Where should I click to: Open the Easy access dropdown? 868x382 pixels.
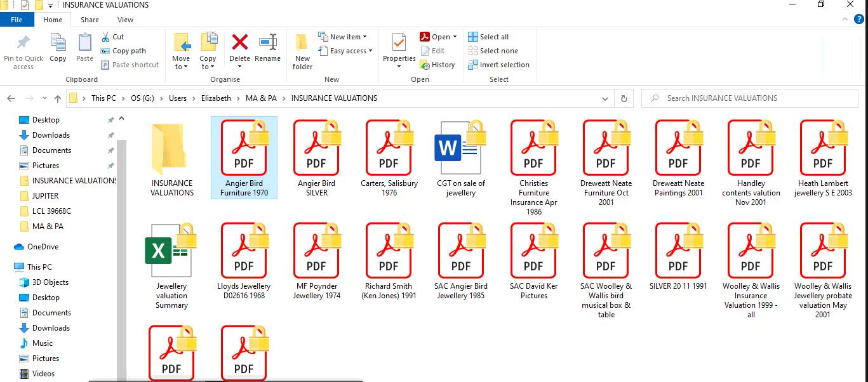(x=345, y=51)
